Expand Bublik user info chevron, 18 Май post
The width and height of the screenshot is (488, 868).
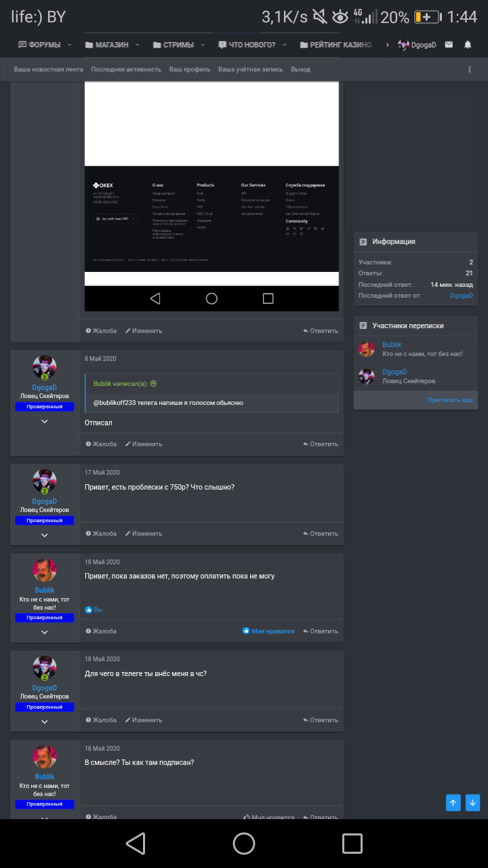point(45,632)
